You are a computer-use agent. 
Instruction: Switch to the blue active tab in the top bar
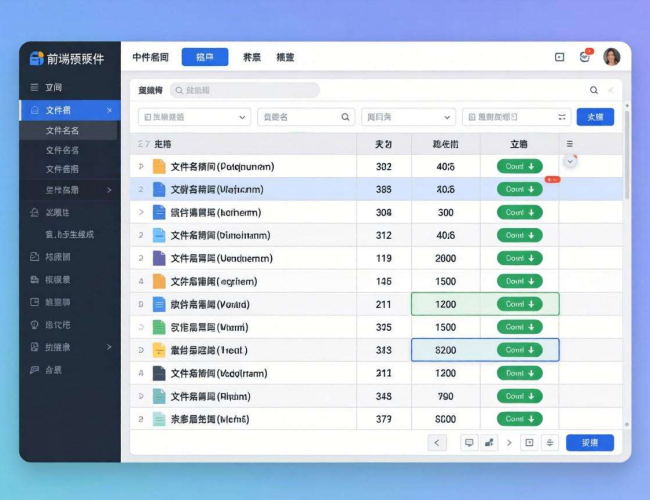pos(205,57)
